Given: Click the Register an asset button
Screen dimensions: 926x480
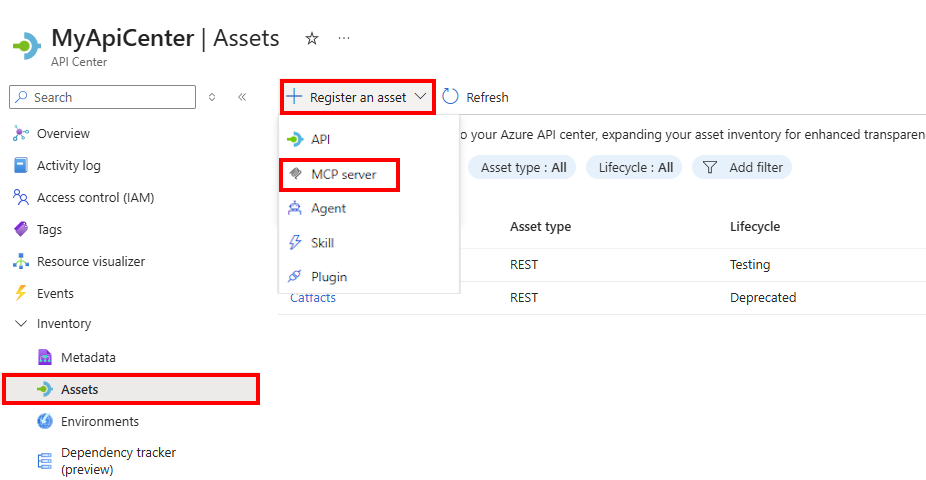Looking at the screenshot, I should (357, 97).
